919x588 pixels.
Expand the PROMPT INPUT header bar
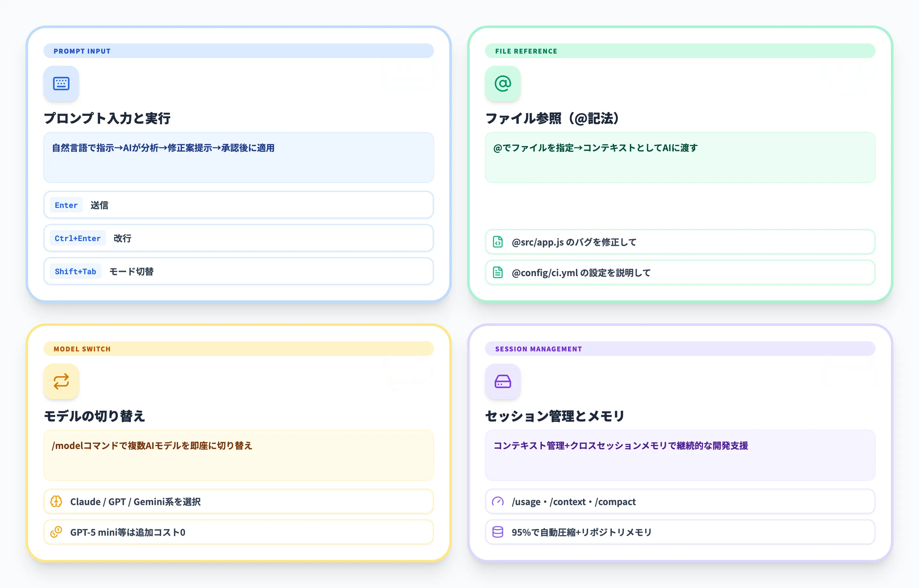[x=238, y=51]
